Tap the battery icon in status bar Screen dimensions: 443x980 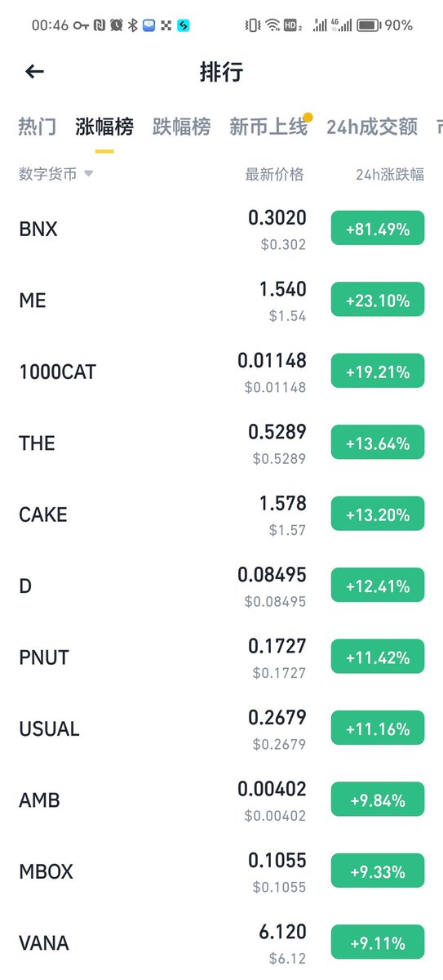pos(369,25)
